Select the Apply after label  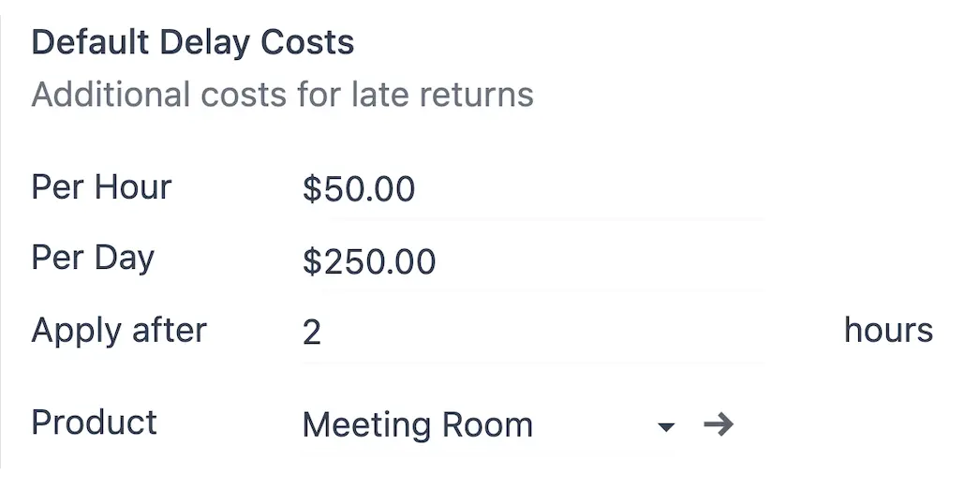pos(119,331)
